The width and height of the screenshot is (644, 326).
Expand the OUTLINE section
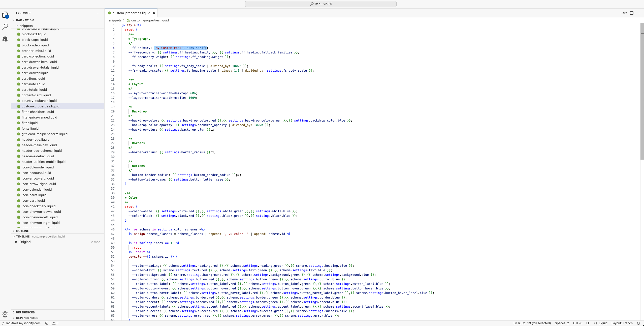22,231
